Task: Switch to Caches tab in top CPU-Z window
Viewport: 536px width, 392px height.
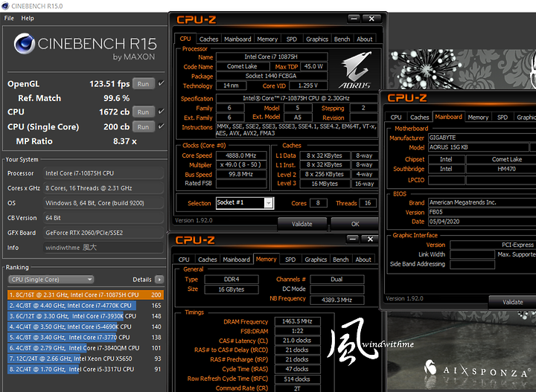Action: click(208, 39)
